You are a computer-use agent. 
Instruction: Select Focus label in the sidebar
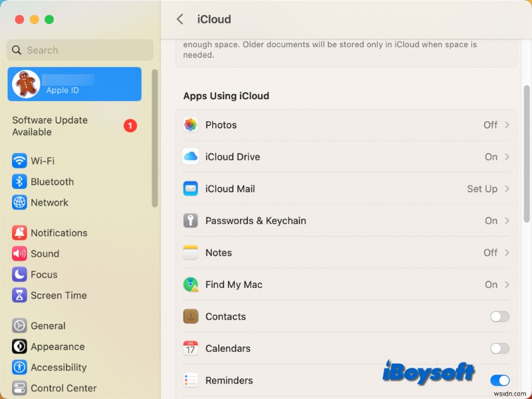[44, 275]
